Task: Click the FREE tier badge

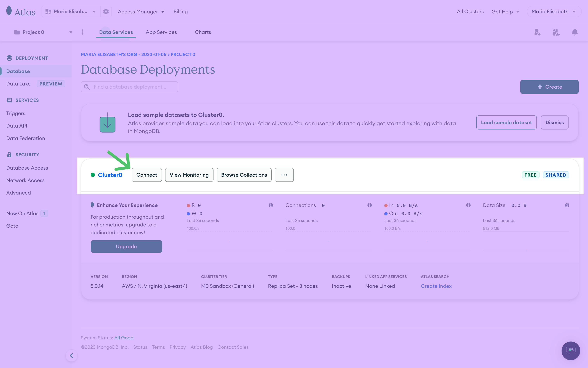Action: (530, 175)
